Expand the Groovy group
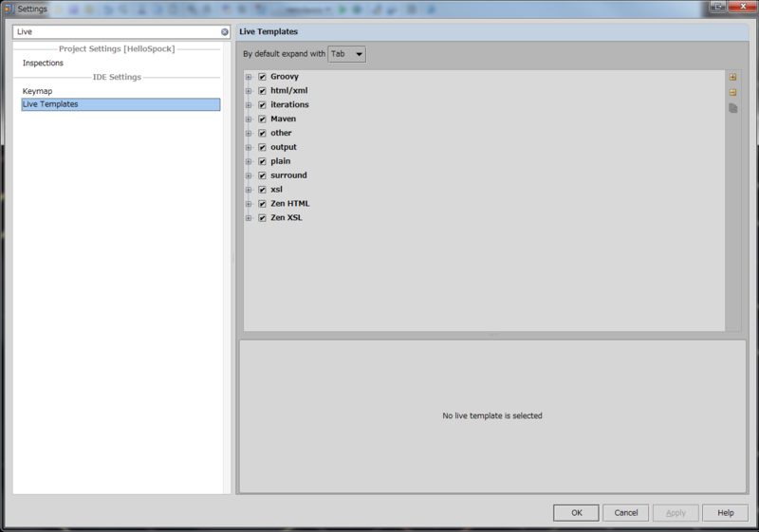Screen dimensions: 759x532 [249, 77]
